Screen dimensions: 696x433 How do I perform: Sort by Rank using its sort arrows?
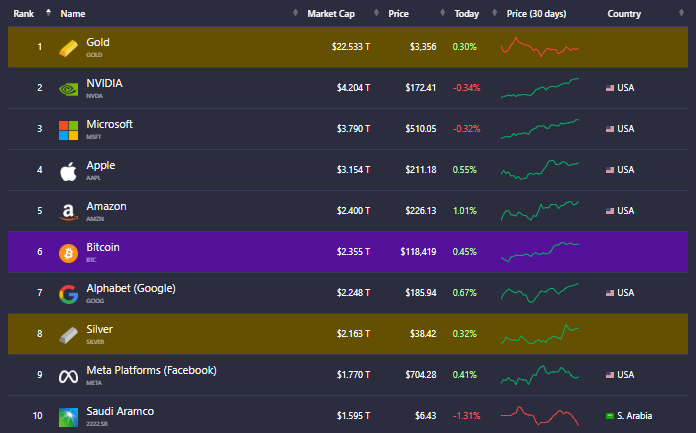(x=48, y=12)
